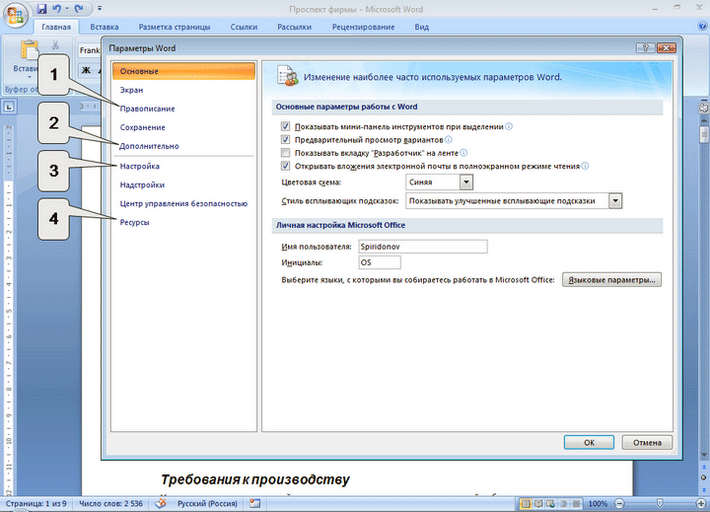This screenshot has height=512, width=710.
Task: Enable 'Показывать вкладку Разработчик на ленте'
Action: 286,153
